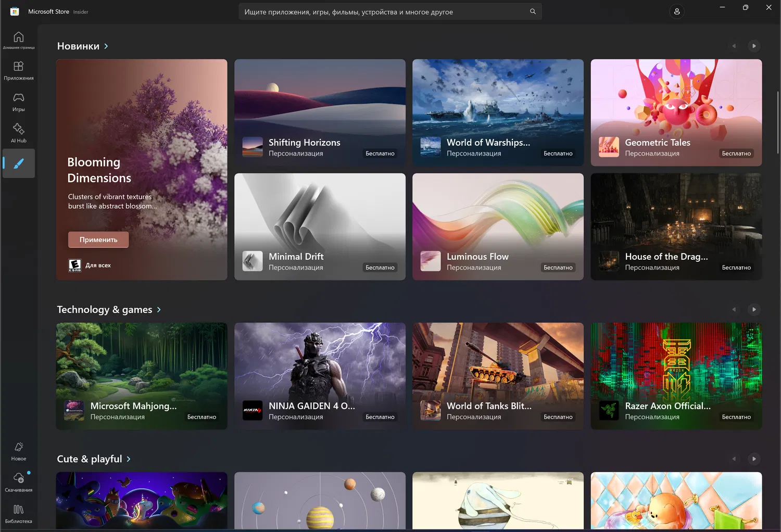781x532 pixels.
Task: Click the Luminous Flow small app icon
Action: [x=431, y=261]
